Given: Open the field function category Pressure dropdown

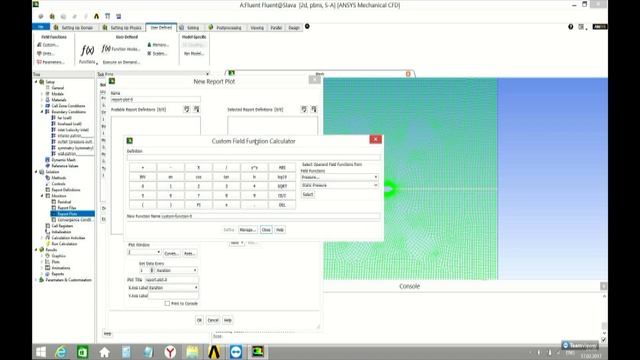Looking at the screenshot, I should [339, 177].
